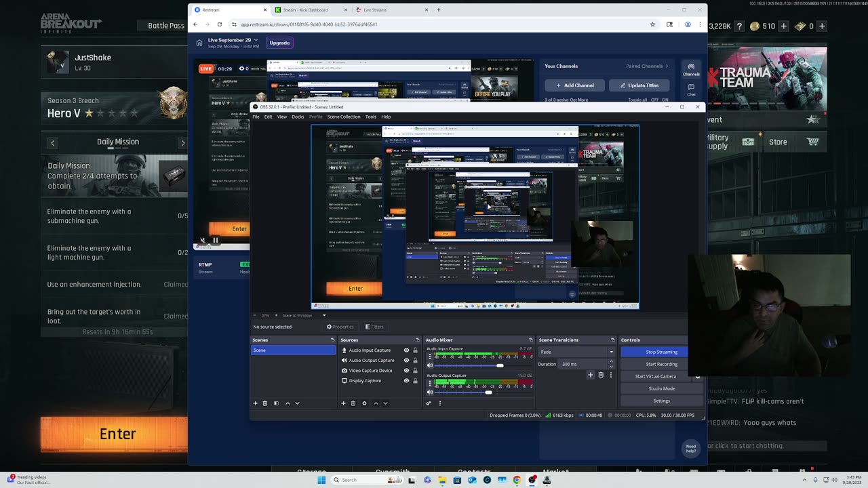Open OBS File menu
Screen dimensions: 868x488
pos(256,117)
